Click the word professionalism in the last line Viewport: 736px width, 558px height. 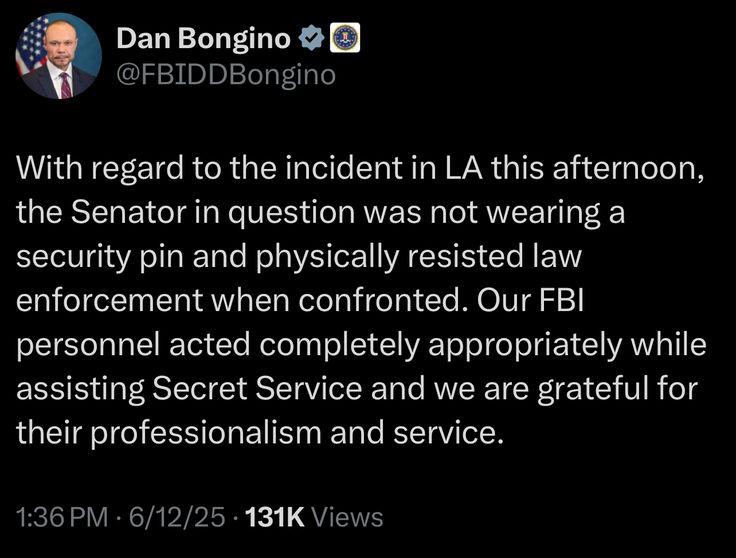pyautogui.click(x=206, y=434)
